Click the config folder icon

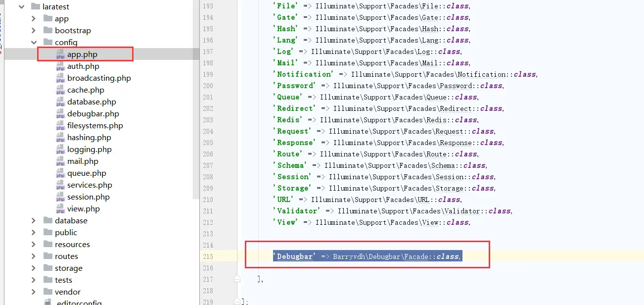point(47,42)
